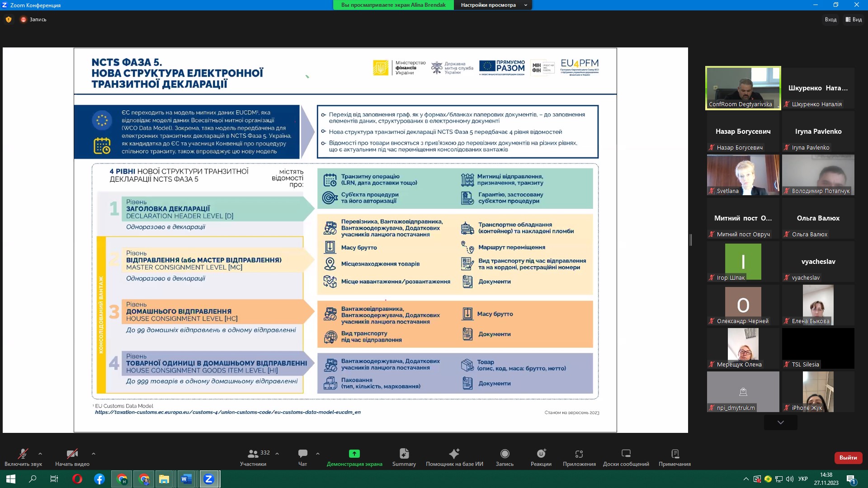
Task: Select Олександр Черней avatar tile
Action: [x=743, y=305]
